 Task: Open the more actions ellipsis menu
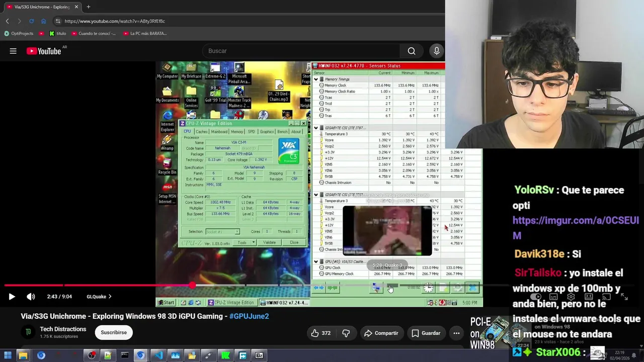(456, 333)
